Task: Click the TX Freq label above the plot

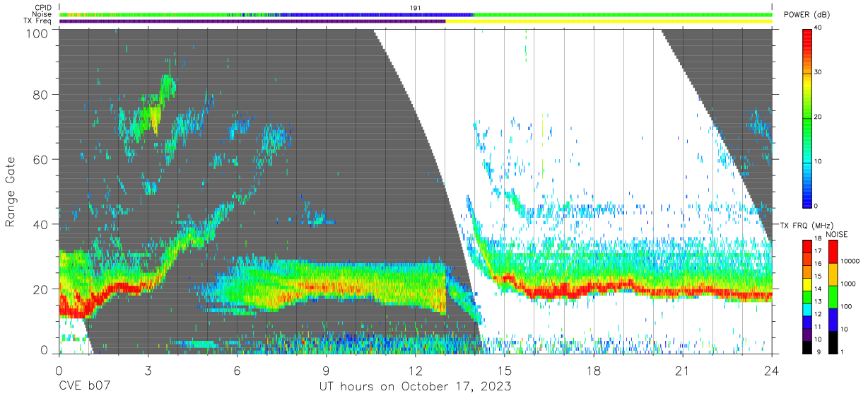Action: 39,21
